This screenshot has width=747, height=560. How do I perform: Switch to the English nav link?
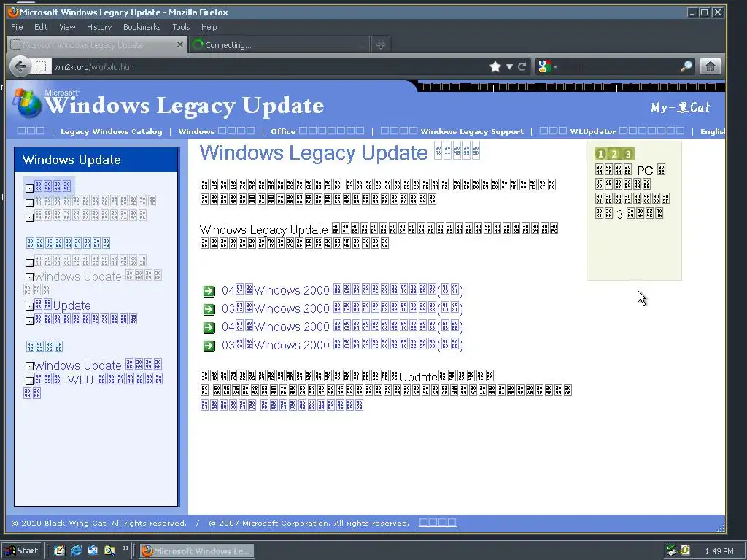pos(712,132)
